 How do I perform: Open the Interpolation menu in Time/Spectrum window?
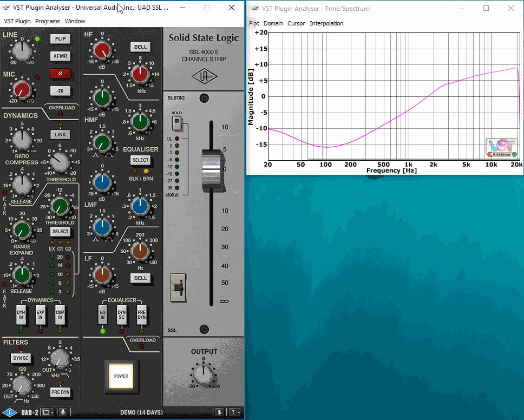[326, 23]
